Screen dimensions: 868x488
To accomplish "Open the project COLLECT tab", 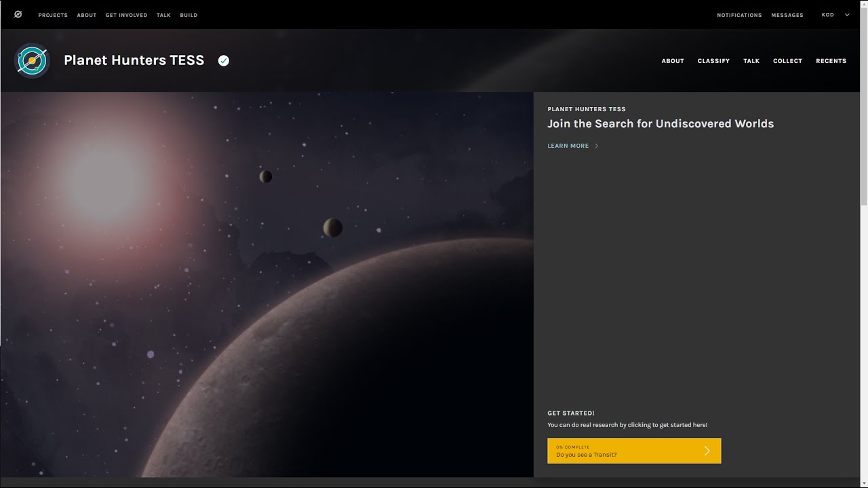I will point(787,61).
